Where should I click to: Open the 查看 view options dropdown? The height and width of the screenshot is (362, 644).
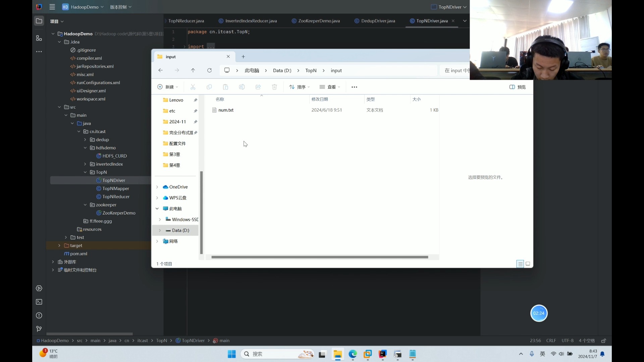331,86
